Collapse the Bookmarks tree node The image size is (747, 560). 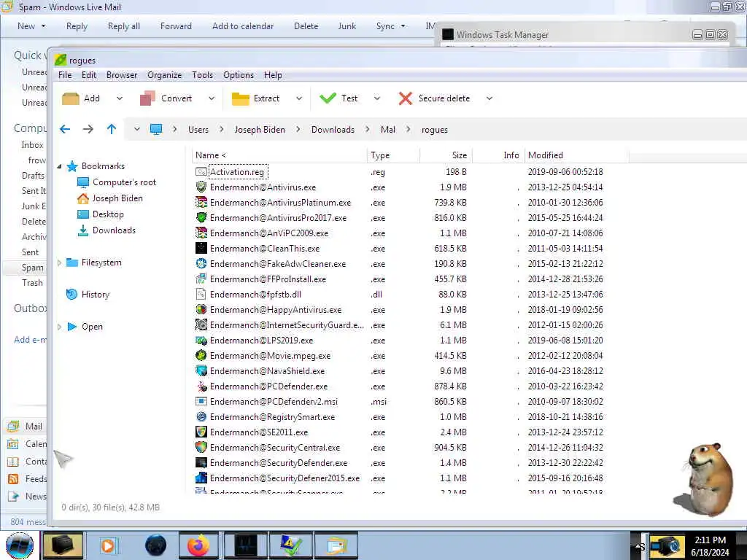click(60, 166)
